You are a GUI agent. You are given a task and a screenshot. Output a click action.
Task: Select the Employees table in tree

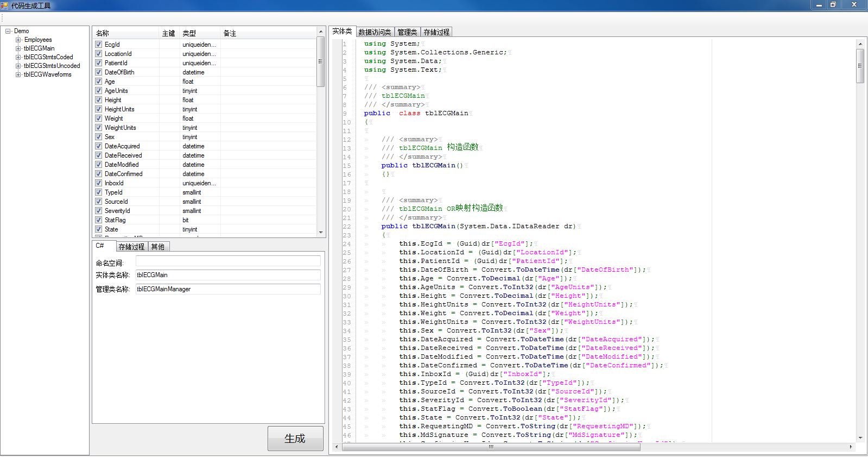pos(38,40)
